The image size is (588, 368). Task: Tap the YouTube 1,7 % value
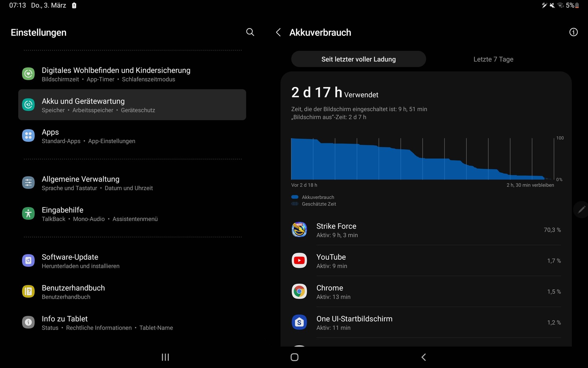click(554, 261)
